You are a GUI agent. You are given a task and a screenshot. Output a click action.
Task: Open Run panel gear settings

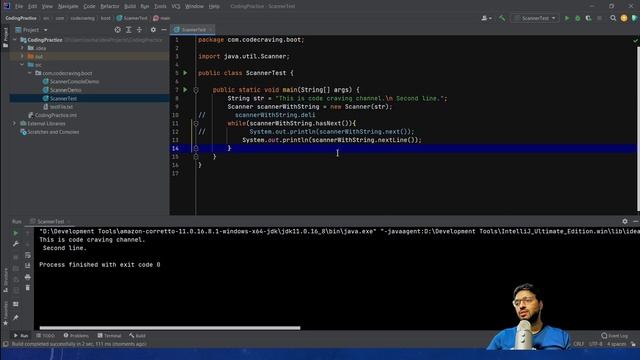click(x=625, y=221)
